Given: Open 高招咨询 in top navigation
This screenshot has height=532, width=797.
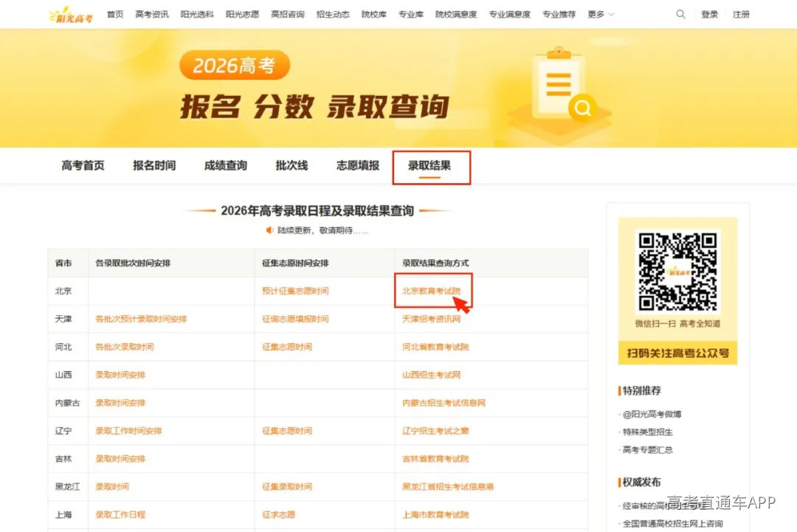Looking at the screenshot, I should (x=287, y=14).
